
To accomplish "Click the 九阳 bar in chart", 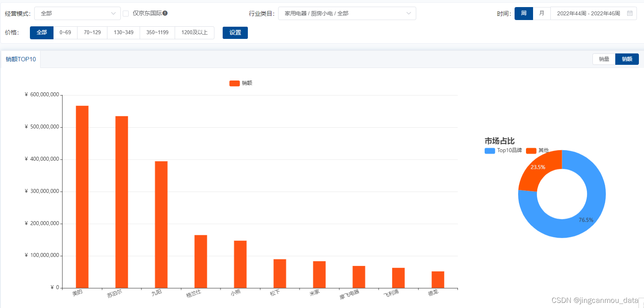I will pyautogui.click(x=161, y=225).
